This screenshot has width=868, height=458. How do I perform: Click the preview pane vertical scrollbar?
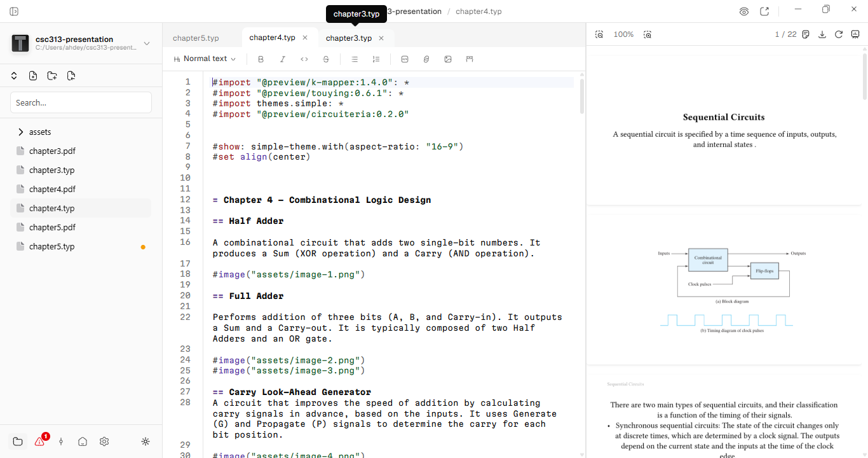coord(865,76)
